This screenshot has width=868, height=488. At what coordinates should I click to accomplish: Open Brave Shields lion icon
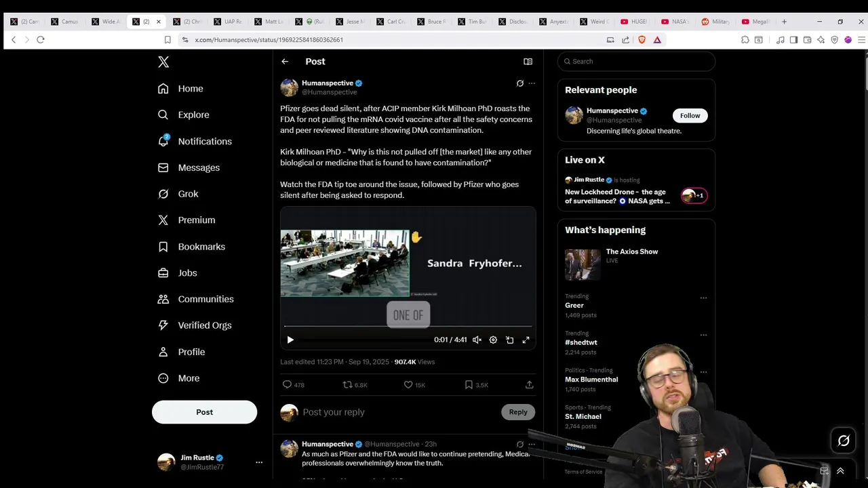(x=642, y=40)
